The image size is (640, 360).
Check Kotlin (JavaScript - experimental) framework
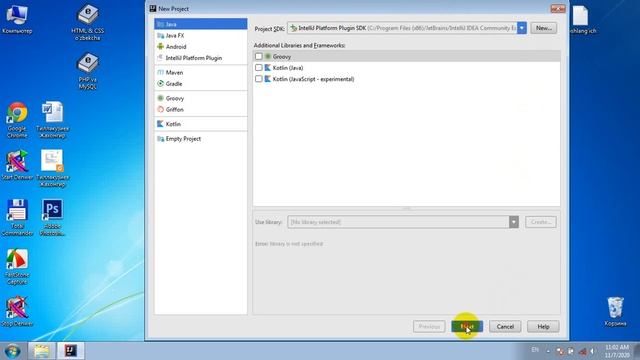point(258,79)
